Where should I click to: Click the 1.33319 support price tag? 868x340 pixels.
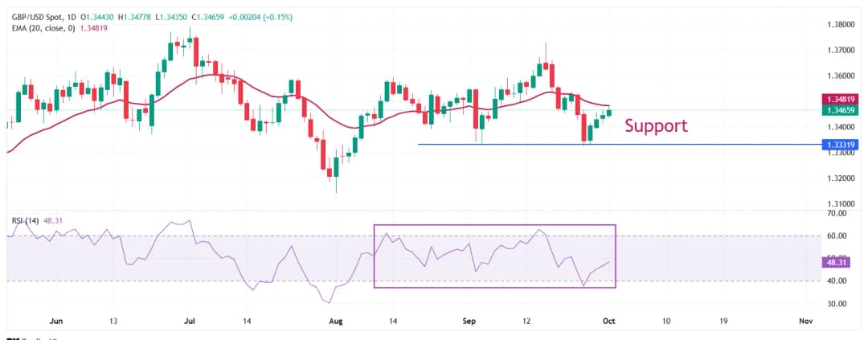[x=841, y=145]
